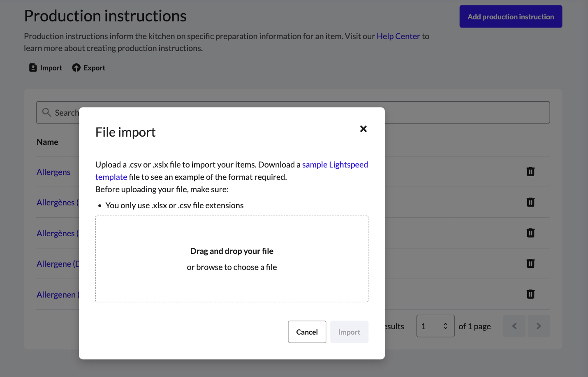
Task: Click Cancel in the File import dialog
Action: click(307, 332)
